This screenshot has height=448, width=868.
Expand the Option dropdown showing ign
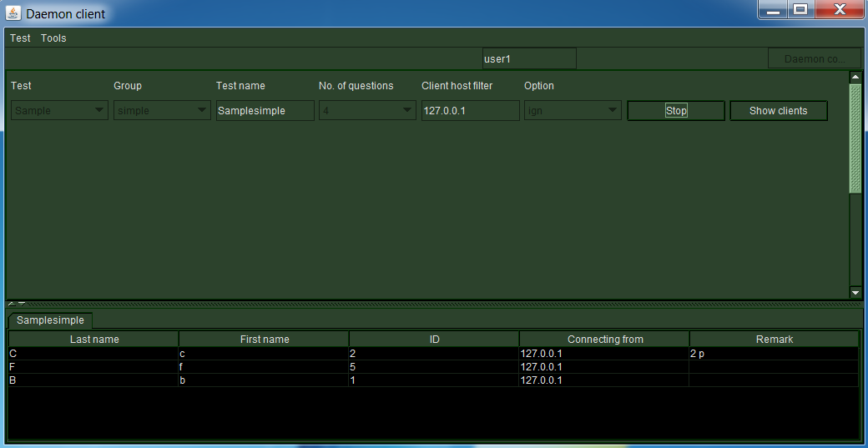tap(573, 111)
